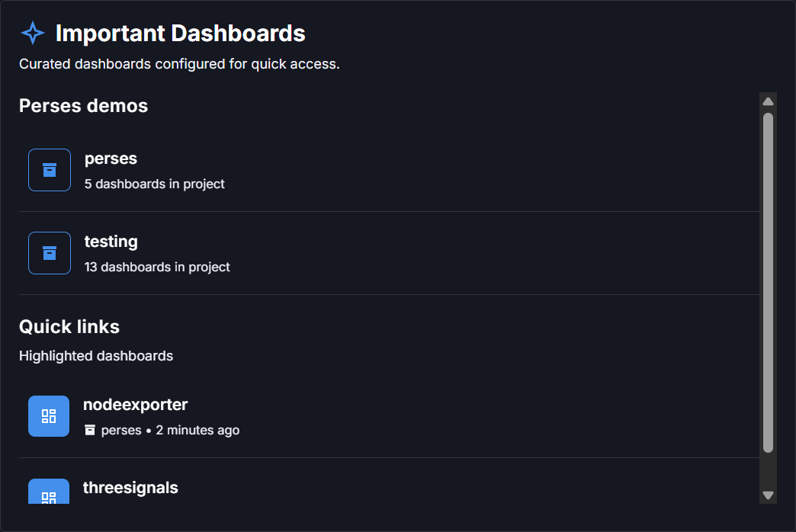
Task: Click the 'Quick links' heading
Action: (x=69, y=327)
